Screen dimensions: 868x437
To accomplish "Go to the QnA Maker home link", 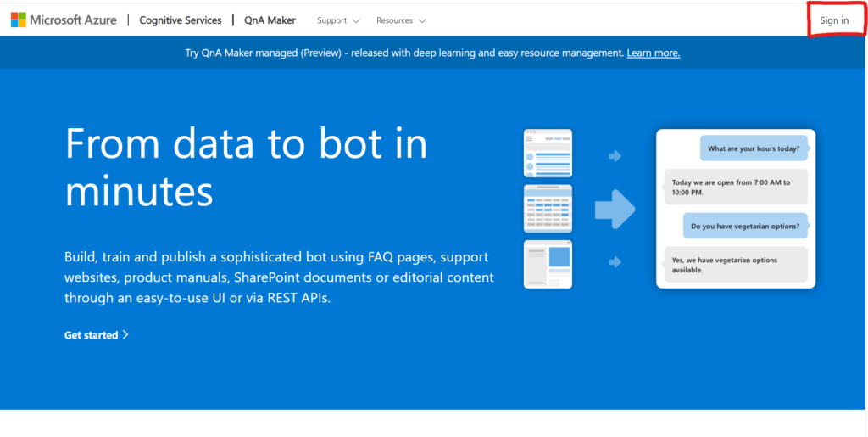I will pos(270,20).
